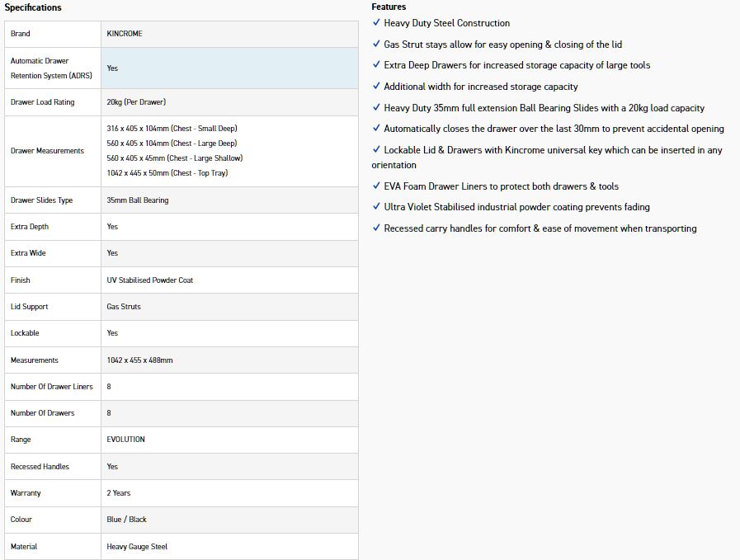This screenshot has height=560, width=740.
Task: Click the '35mm Ball Bearing' value
Action: 138,200
